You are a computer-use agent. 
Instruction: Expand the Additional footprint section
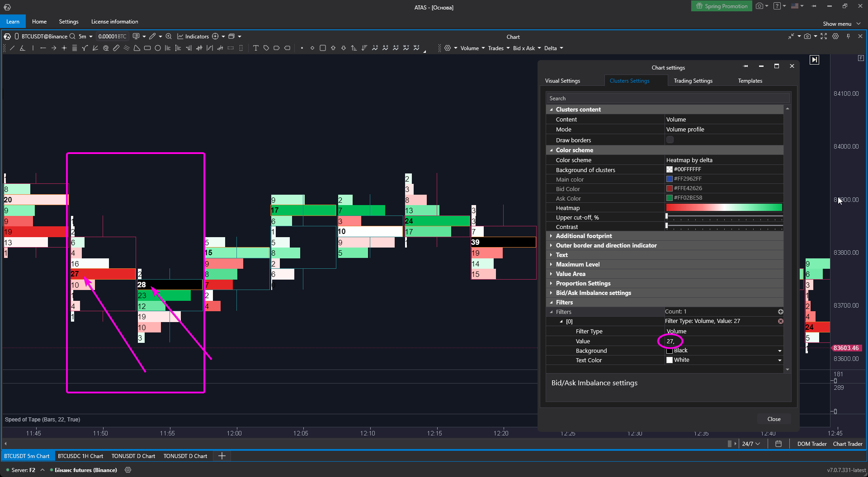tap(551, 236)
